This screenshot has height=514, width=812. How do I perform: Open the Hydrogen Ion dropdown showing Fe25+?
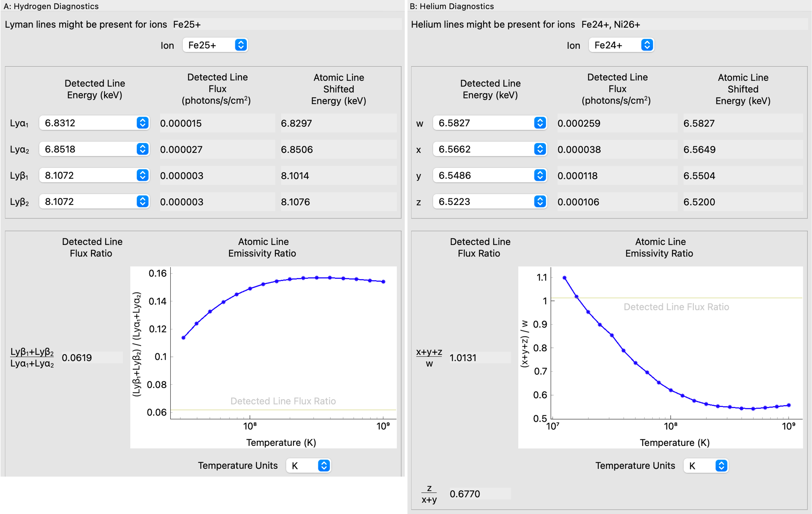(215, 45)
